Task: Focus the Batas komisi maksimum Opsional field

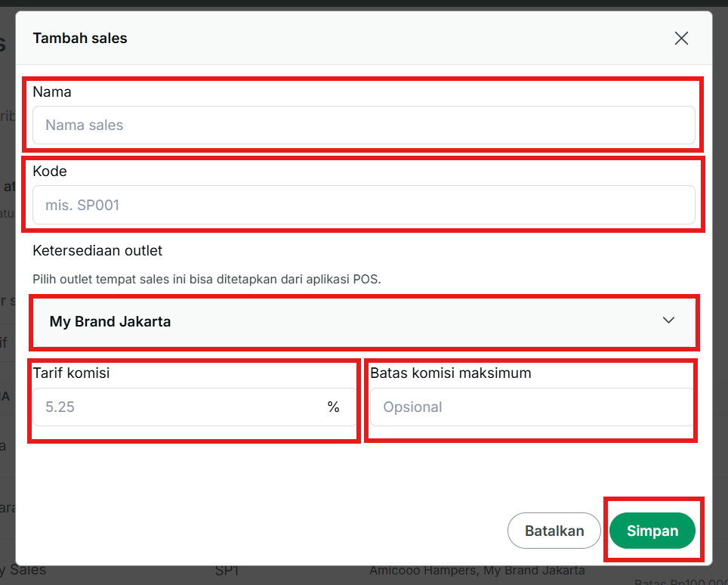Action: pyautogui.click(x=532, y=407)
